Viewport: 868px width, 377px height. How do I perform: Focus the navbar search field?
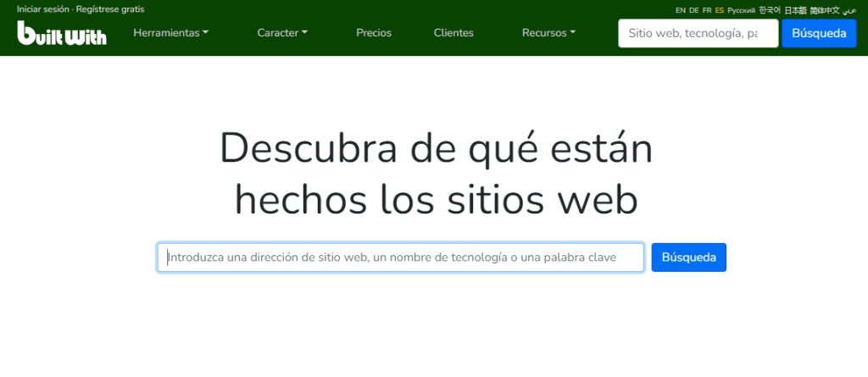pos(698,33)
